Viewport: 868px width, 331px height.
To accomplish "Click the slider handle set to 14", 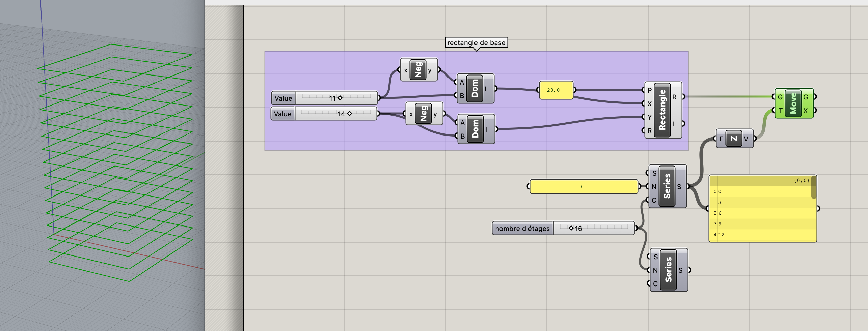I will [x=349, y=114].
